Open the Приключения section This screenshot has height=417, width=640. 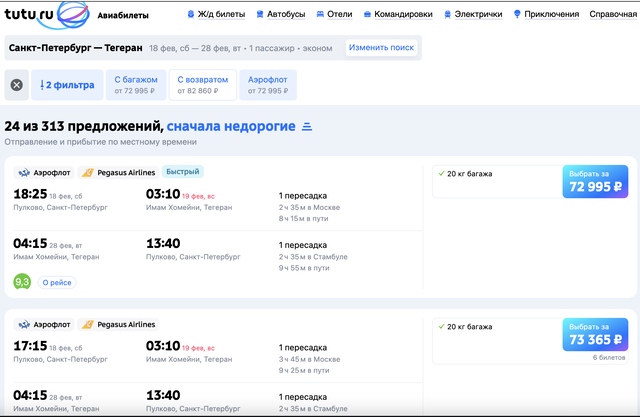pos(551,14)
